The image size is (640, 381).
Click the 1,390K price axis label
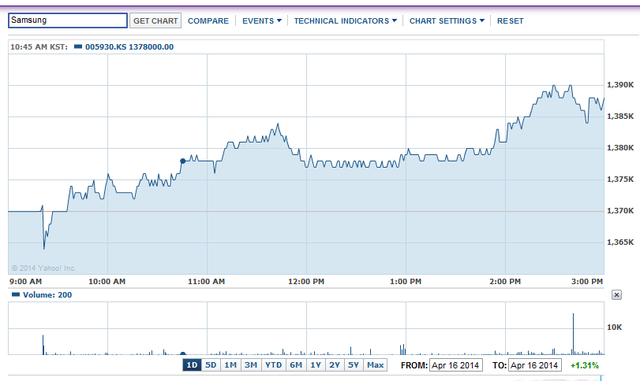click(620, 85)
